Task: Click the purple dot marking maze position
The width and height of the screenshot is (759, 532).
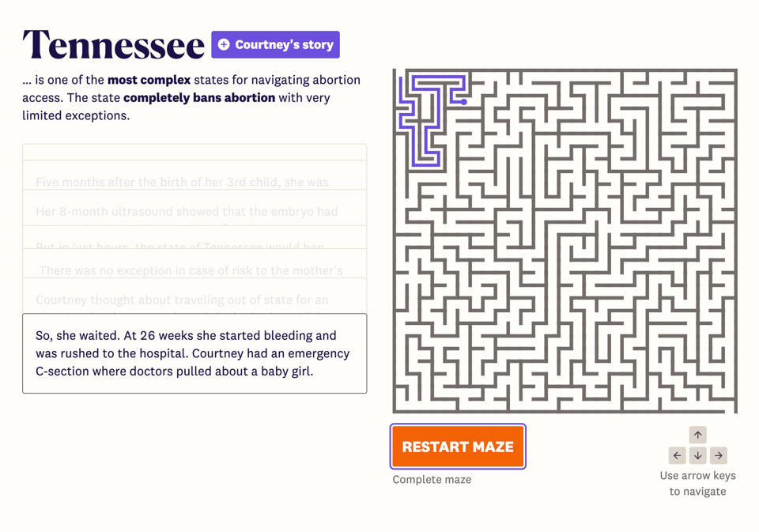Action: tap(464, 102)
